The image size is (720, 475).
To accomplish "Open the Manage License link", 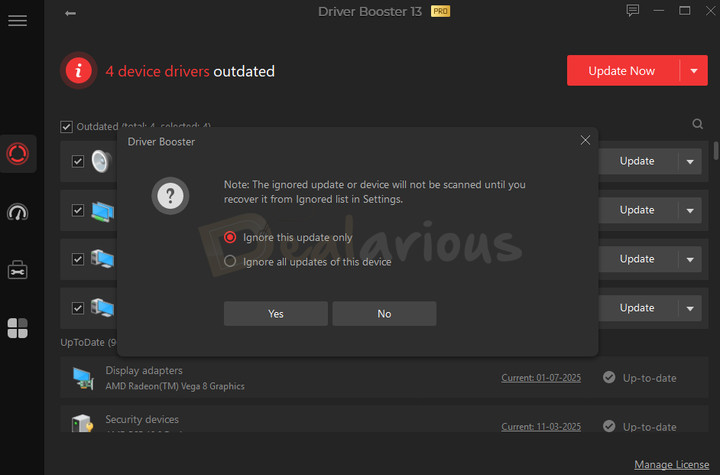I will tap(672, 465).
